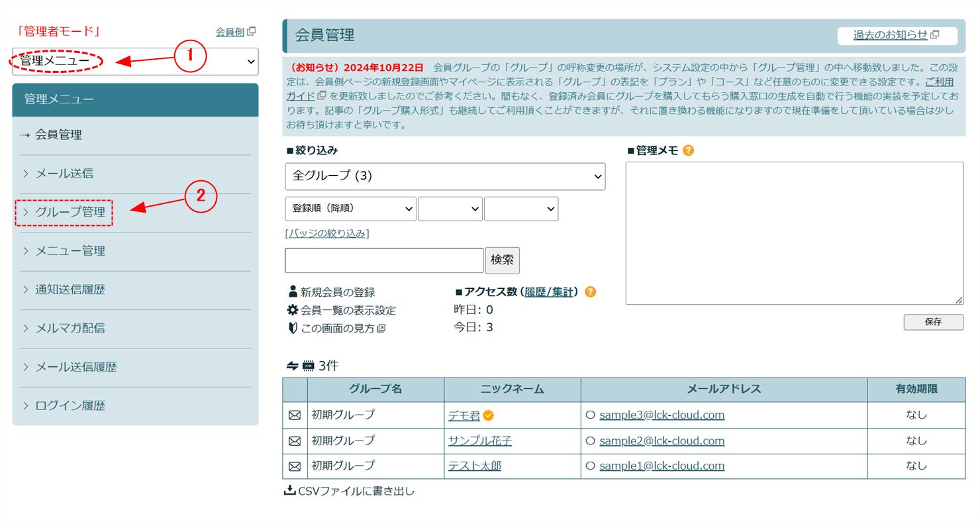This screenshot has width=980, height=522.
Task: Click sample3@lck-cloud.com email link
Action: [661, 415]
